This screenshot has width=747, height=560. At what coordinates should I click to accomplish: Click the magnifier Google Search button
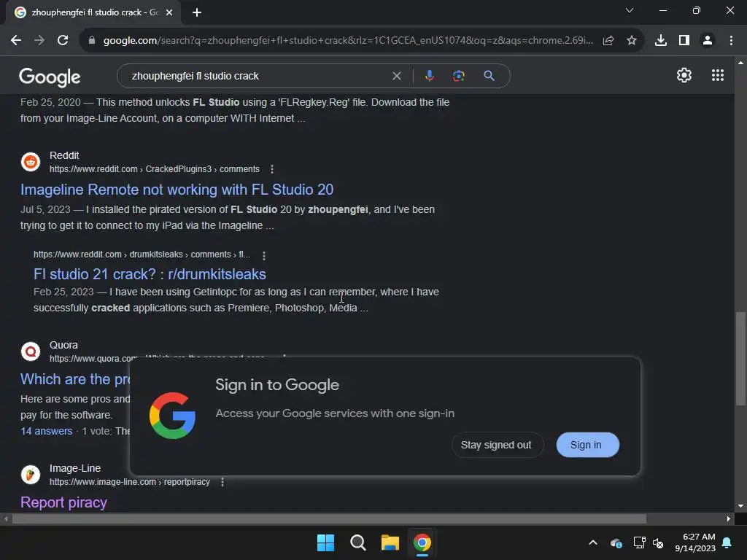(489, 76)
